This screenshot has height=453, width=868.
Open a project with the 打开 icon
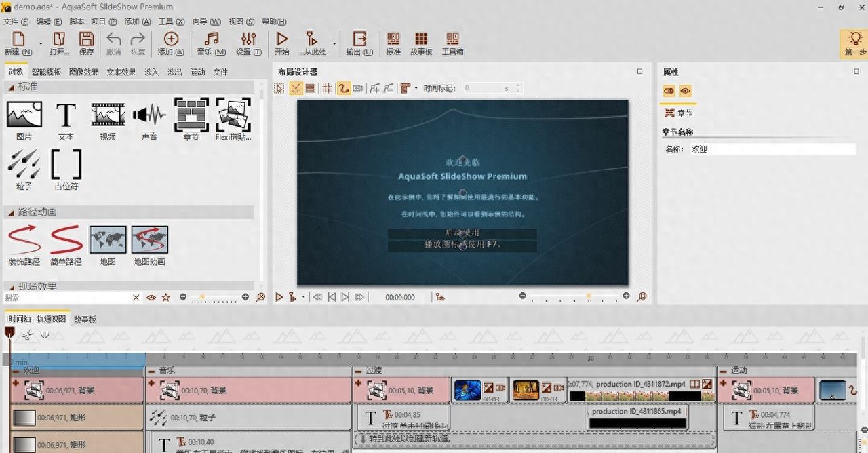coord(59,39)
